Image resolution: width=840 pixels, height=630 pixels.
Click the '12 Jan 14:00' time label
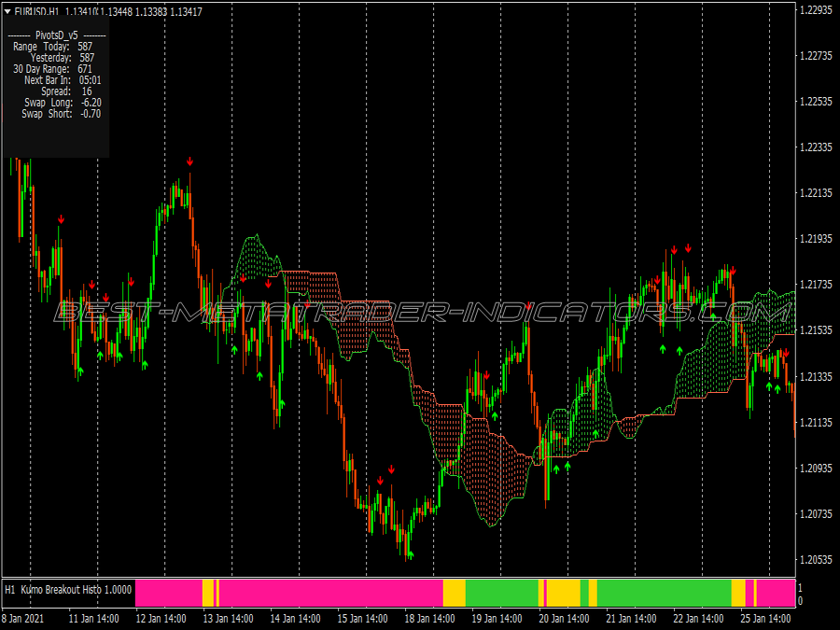[x=161, y=619]
